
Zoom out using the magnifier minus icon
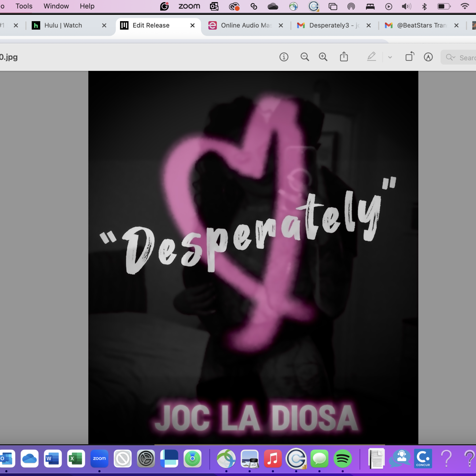305,57
